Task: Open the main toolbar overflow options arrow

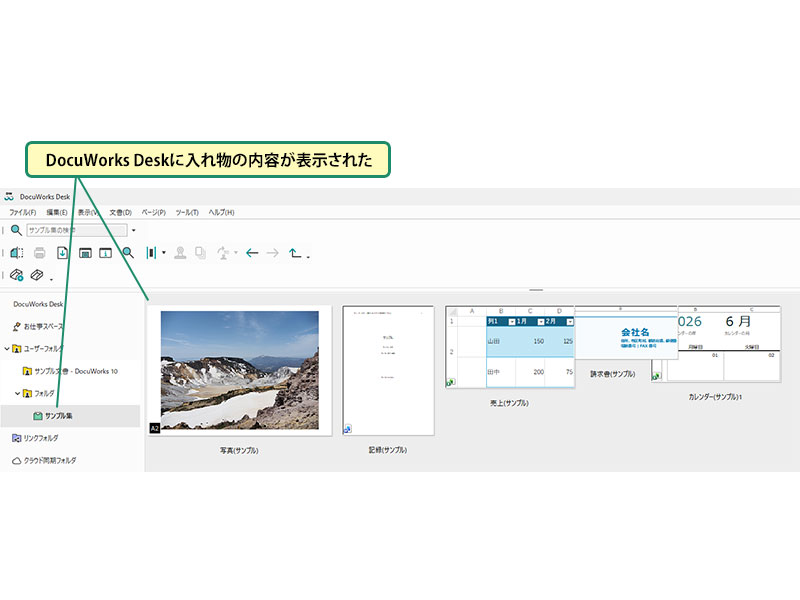Action: [x=308, y=257]
